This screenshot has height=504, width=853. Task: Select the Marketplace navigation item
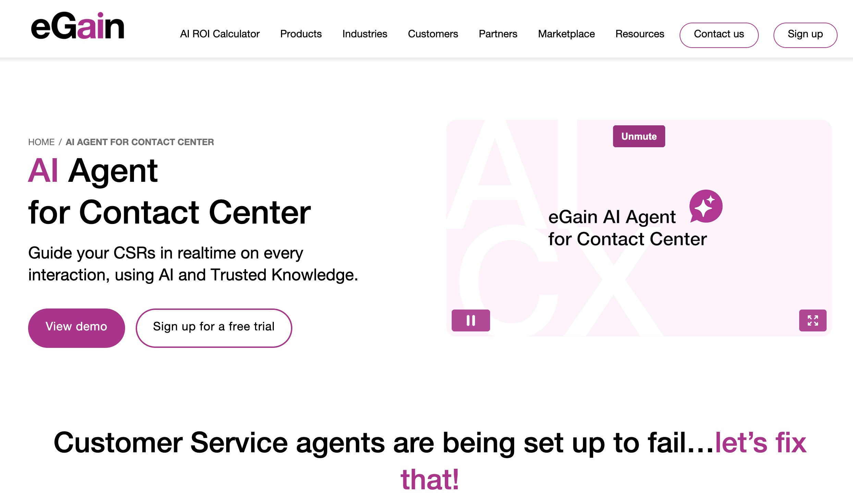566,34
